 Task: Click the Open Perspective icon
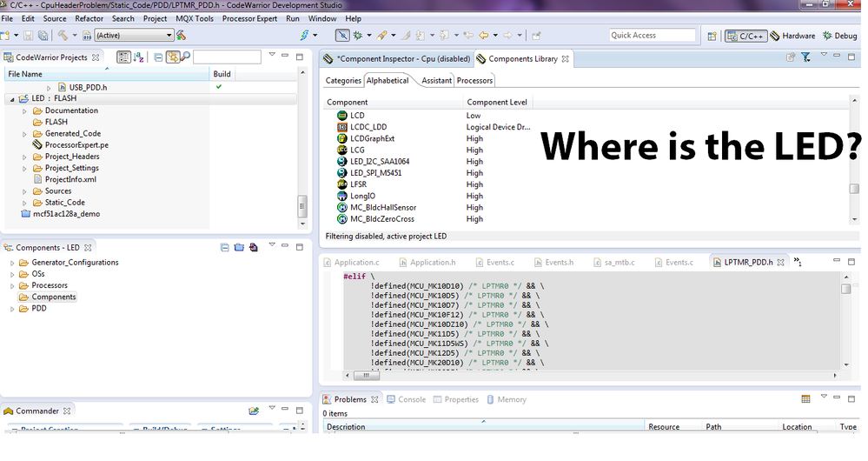point(712,36)
